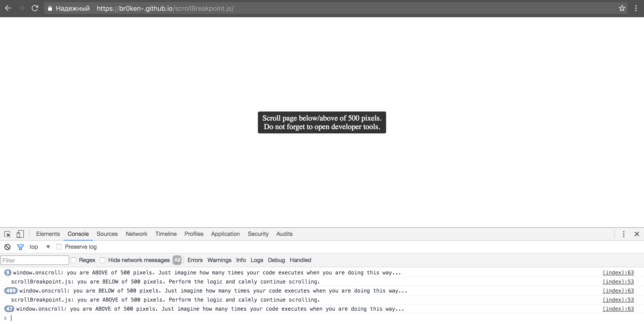Image resolution: width=644 pixels, height=324 pixels.
Task: Click the Logs filter button
Action: (x=257, y=260)
